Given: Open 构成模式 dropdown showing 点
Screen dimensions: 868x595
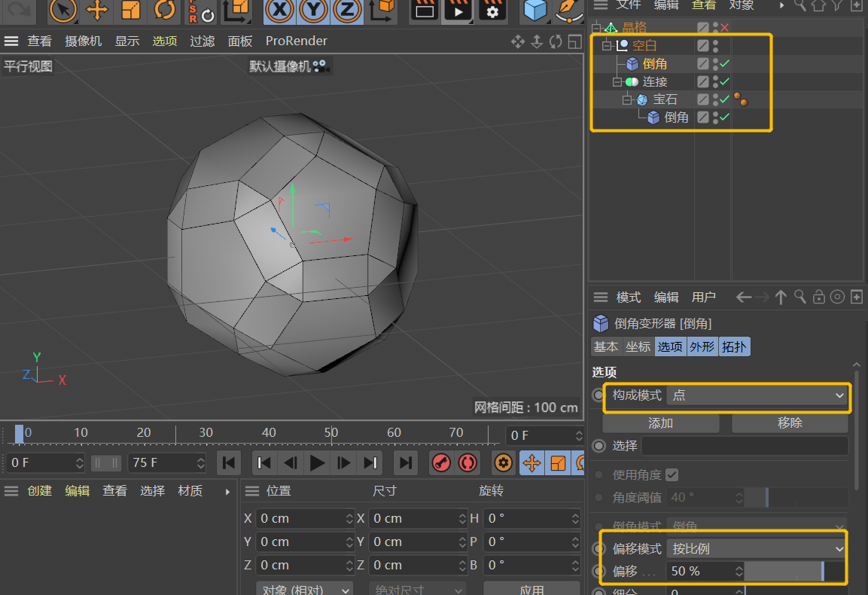Looking at the screenshot, I should (757, 395).
